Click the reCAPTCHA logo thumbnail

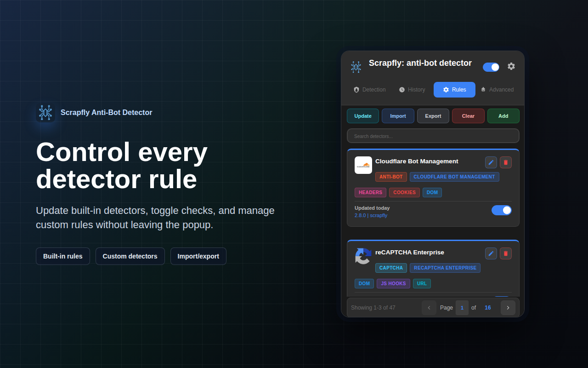363,256
